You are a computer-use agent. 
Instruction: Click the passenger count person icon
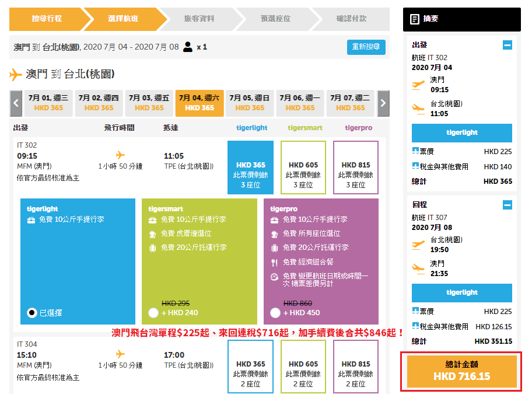pos(188,47)
